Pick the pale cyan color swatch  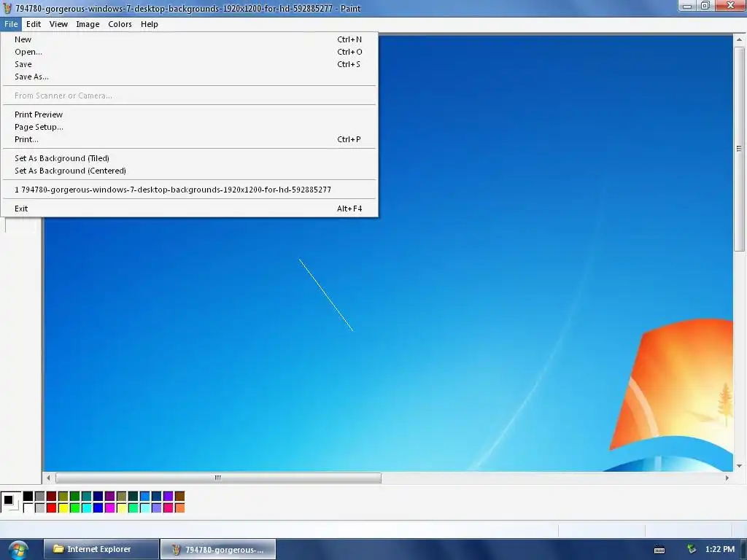(x=145, y=508)
